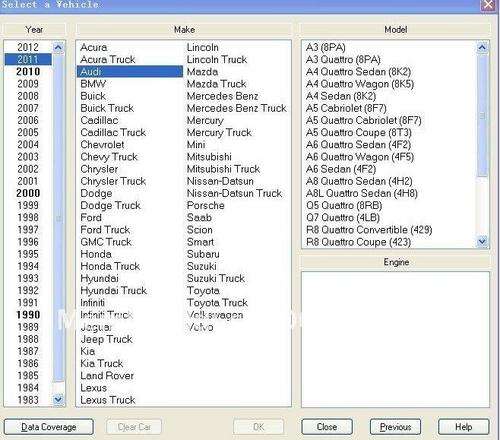Choose Saab make
Screen dimensions: 500x440
tap(199, 217)
